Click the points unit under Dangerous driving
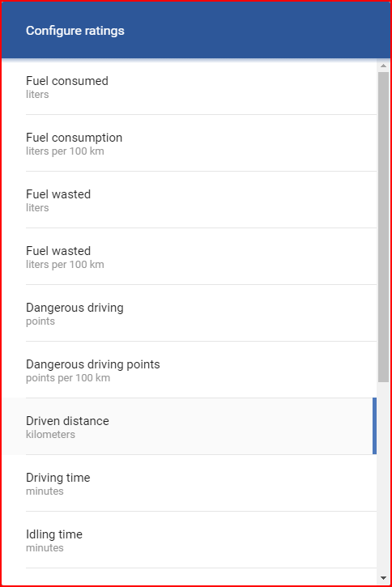Image resolution: width=392 pixels, height=587 pixels. coord(40,321)
